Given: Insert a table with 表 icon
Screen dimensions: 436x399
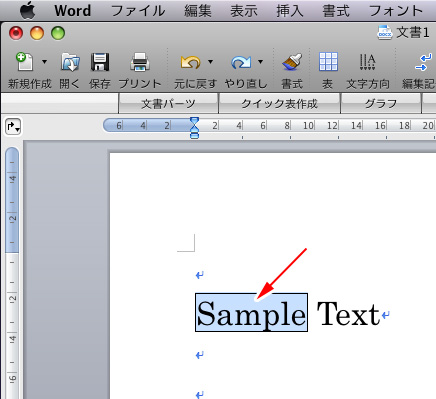Looking at the screenshot, I should pos(328,62).
